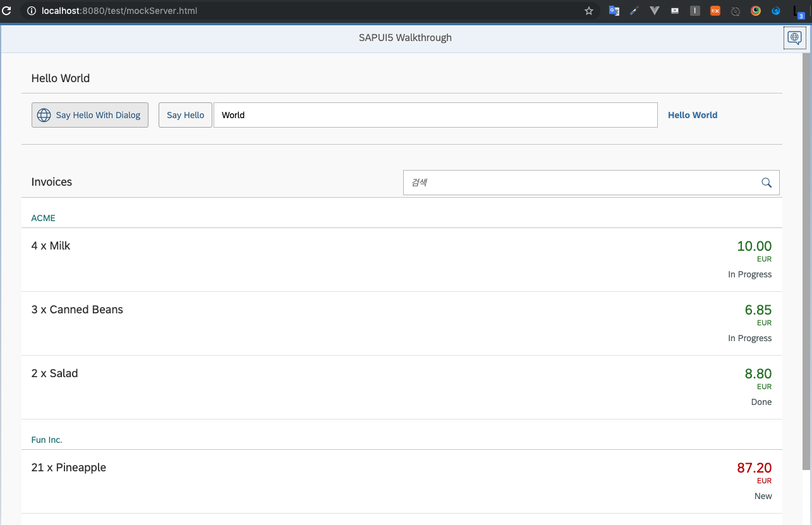Click the Vue.js devtools extension icon

654,11
